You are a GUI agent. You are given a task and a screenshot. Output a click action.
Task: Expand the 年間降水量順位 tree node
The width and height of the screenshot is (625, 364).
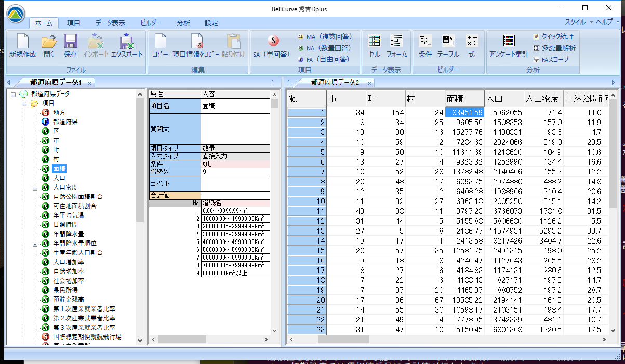(x=35, y=244)
